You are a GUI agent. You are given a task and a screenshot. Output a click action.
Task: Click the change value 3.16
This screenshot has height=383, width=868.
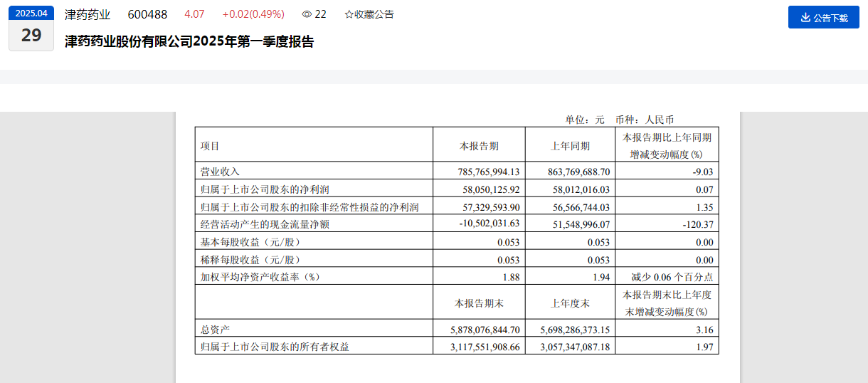pyautogui.click(x=705, y=330)
